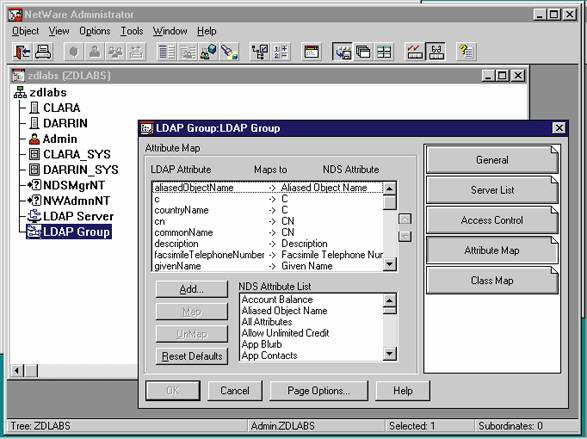Image resolution: width=587 pixels, height=439 pixels.
Task: Switch to the General page
Action: (492, 160)
